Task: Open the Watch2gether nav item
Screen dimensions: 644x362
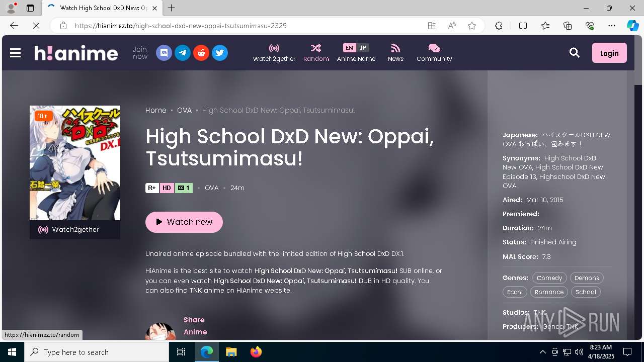Action: tap(274, 53)
